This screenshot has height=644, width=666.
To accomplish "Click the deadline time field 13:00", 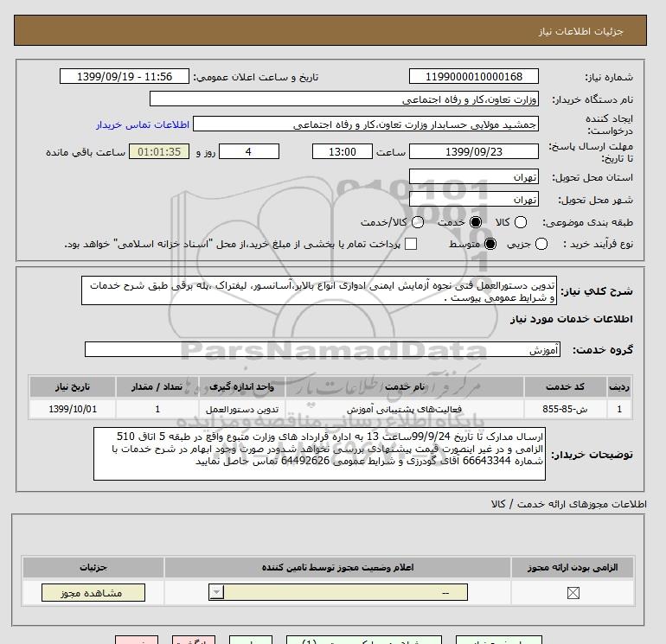I will (x=343, y=151).
